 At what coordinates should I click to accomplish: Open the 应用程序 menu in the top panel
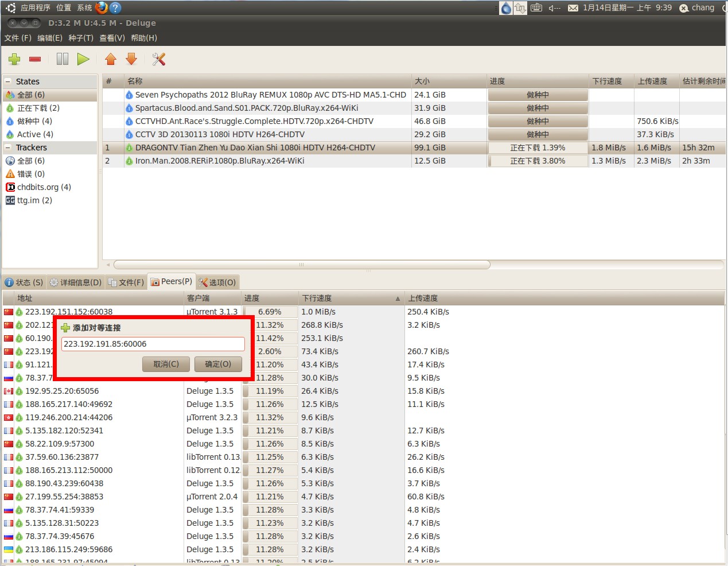tap(35, 8)
